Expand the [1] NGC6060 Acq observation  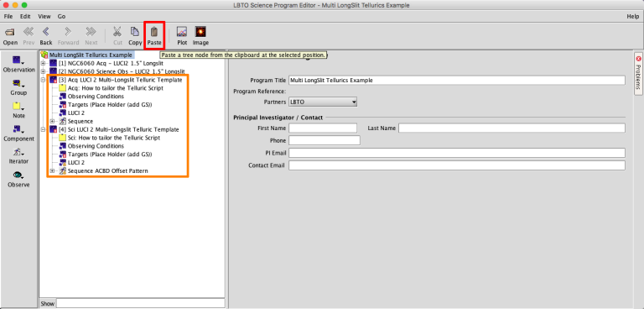point(44,63)
